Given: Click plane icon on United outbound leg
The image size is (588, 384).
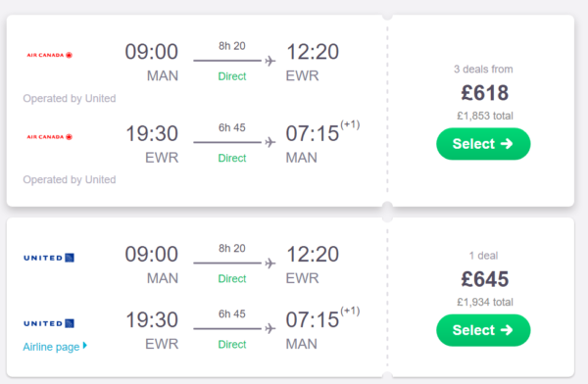Looking at the screenshot, I should coord(270,264).
